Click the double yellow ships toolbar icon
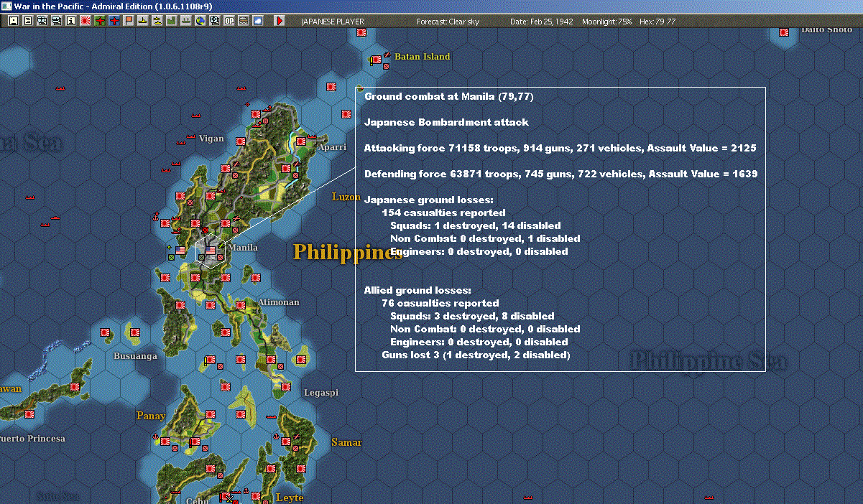The width and height of the screenshot is (863, 504). coord(157,21)
